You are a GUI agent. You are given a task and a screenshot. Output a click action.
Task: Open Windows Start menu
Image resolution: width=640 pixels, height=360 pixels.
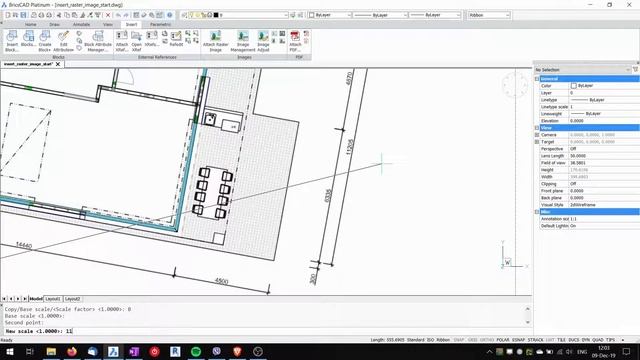(x=10, y=351)
